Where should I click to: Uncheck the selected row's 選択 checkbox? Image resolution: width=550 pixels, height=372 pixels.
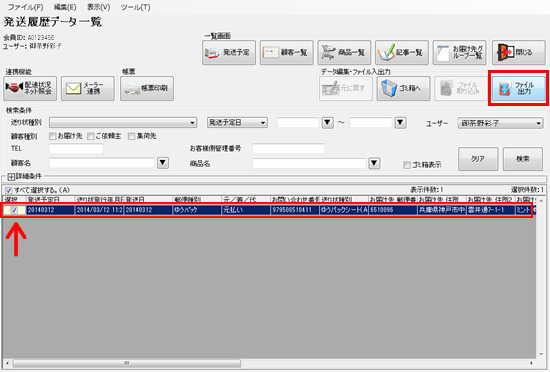click(14, 210)
